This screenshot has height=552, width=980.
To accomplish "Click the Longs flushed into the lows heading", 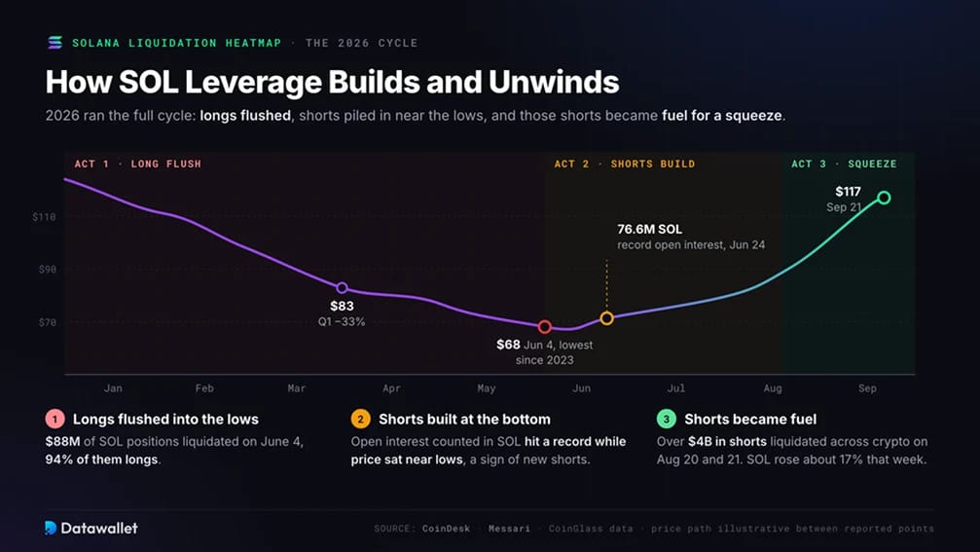I will pos(165,419).
